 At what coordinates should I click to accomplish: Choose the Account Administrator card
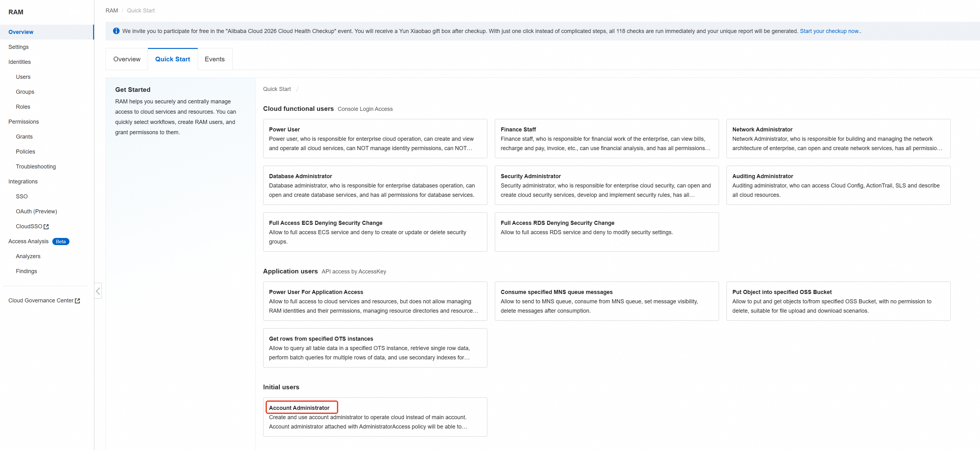(x=375, y=417)
